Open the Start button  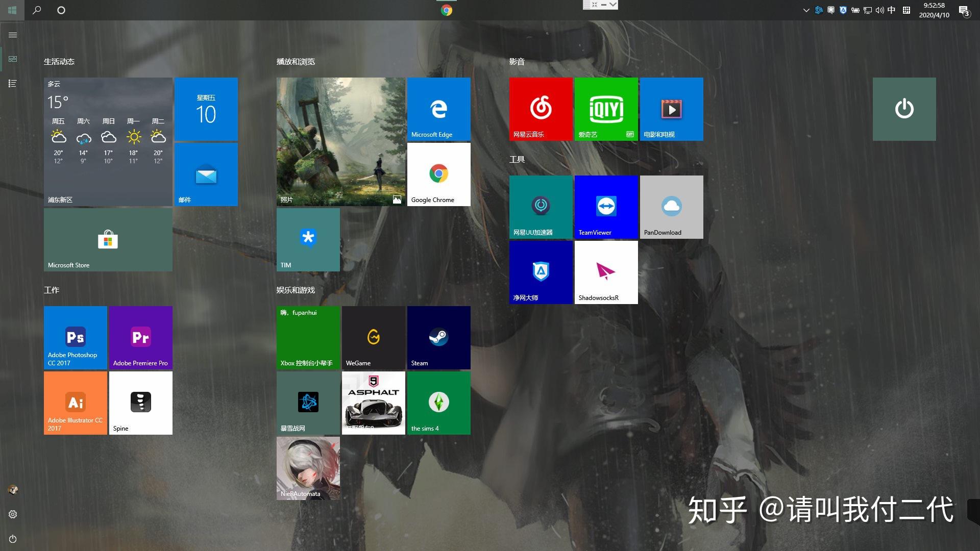click(12, 10)
